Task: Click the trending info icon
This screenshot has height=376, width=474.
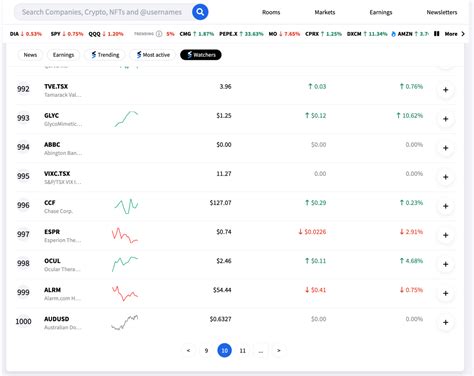Action: 159,34
